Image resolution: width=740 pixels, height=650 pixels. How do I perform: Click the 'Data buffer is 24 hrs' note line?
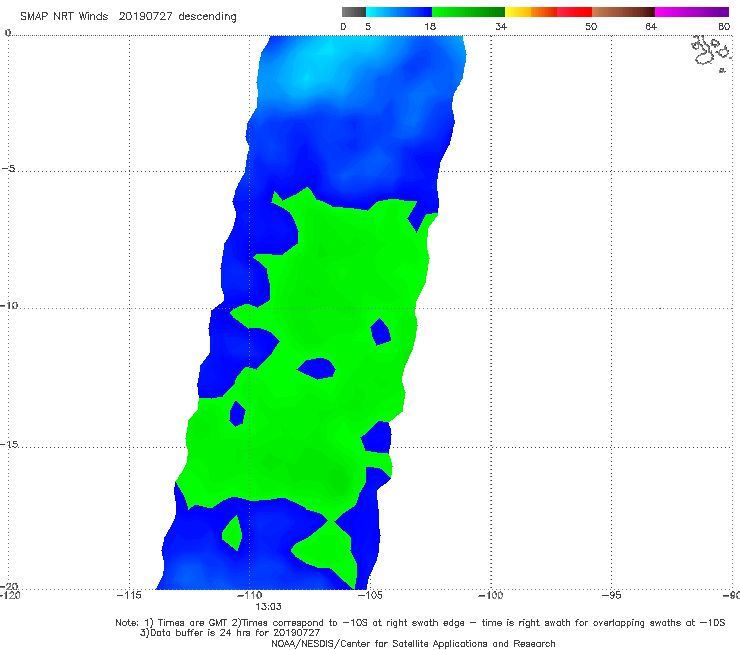point(230,633)
